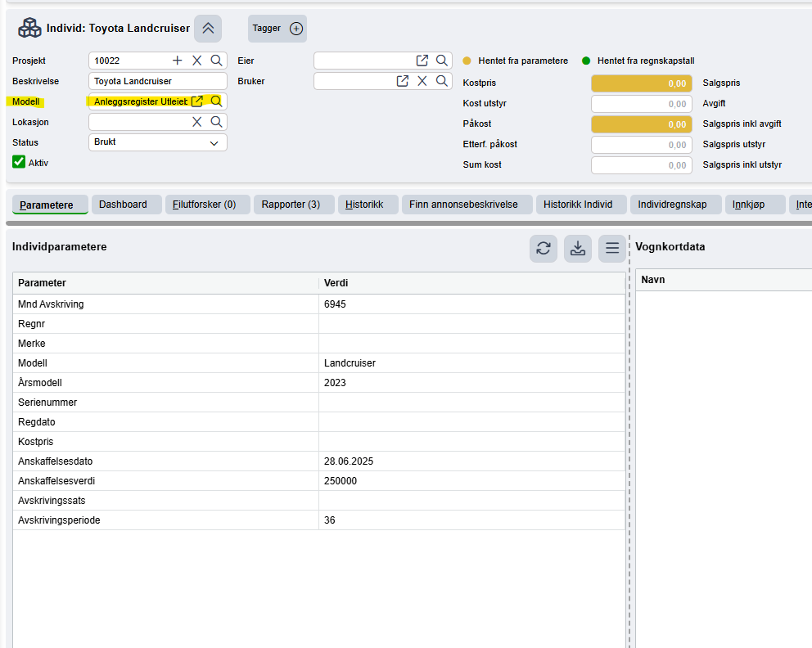This screenshot has height=648, width=812.
Task: Click the Verdi column header
Action: click(471, 283)
